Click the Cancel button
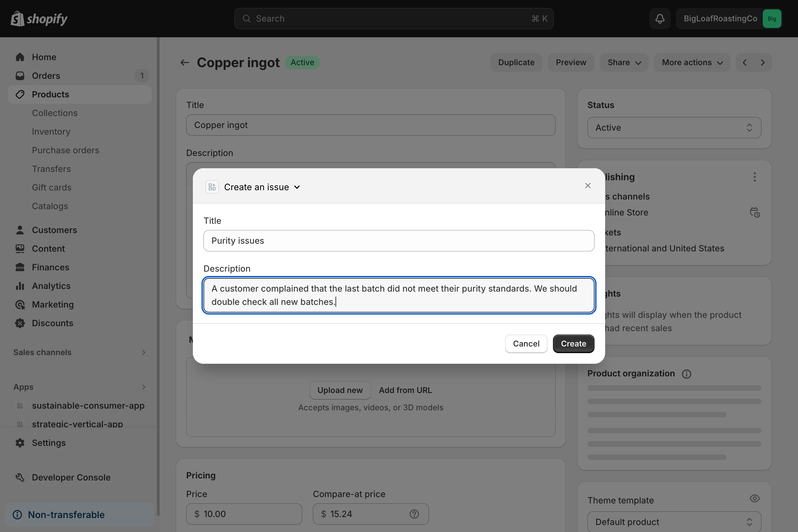 526,344
